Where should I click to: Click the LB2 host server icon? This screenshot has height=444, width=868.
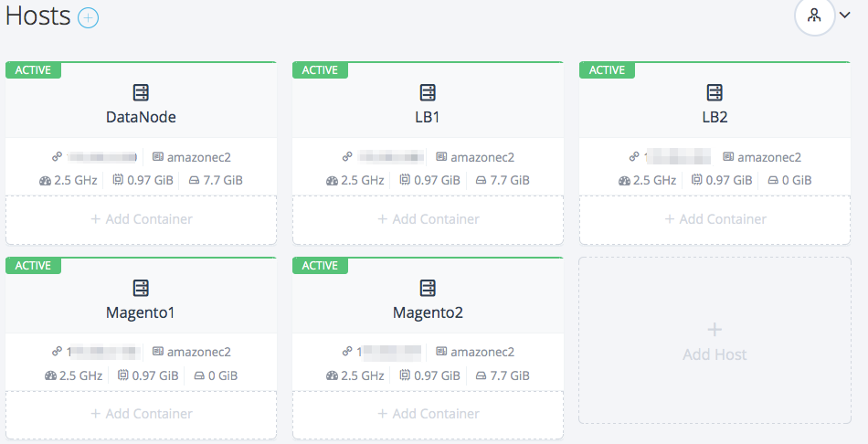pyautogui.click(x=715, y=92)
